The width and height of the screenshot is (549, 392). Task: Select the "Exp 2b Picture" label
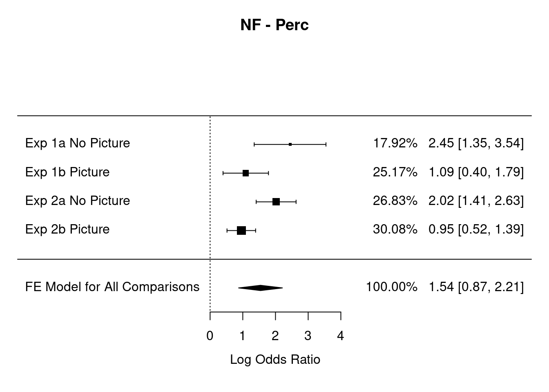tap(67, 229)
